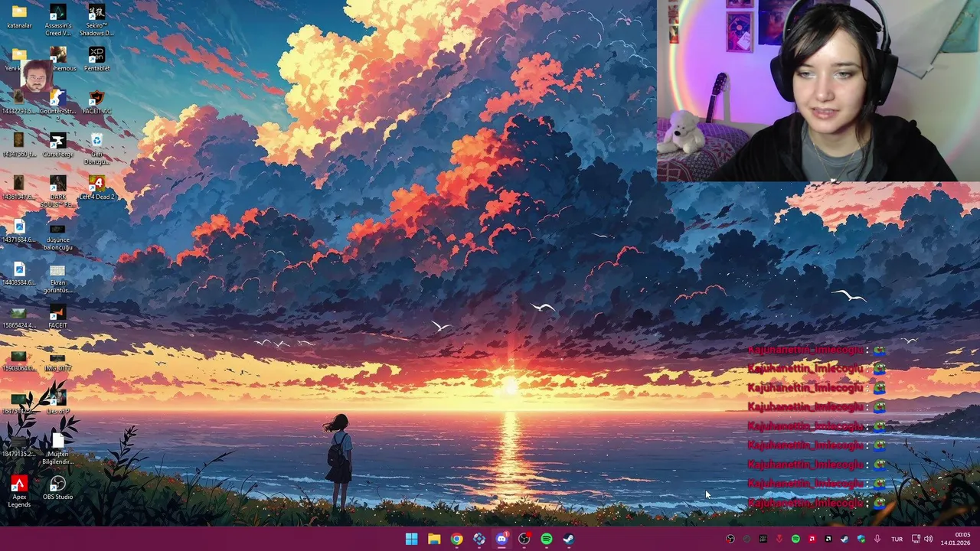Click the XP-Pen icon in system tray
This screenshot has width=980, height=551.
pos(763,539)
